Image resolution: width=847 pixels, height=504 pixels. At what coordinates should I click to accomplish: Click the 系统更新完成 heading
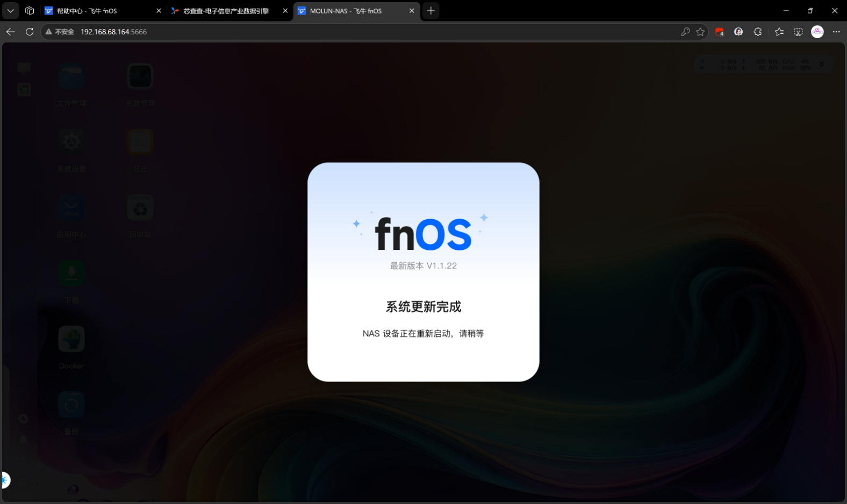click(x=424, y=307)
